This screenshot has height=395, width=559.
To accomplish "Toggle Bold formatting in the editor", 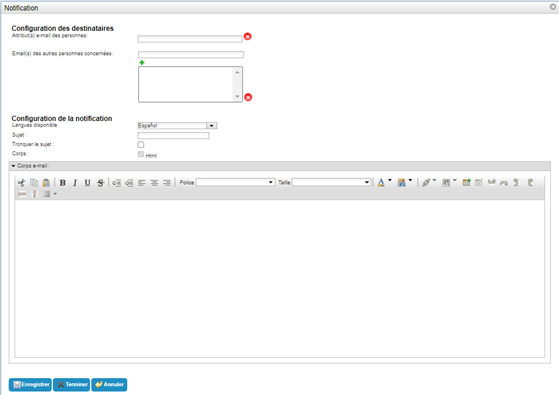I will point(62,183).
